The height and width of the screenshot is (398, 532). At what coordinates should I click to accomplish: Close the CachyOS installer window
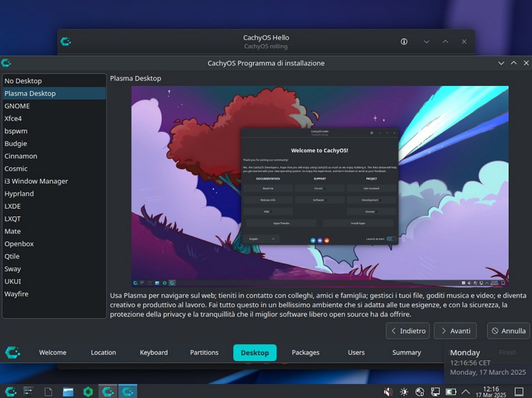pyautogui.click(x=526, y=63)
